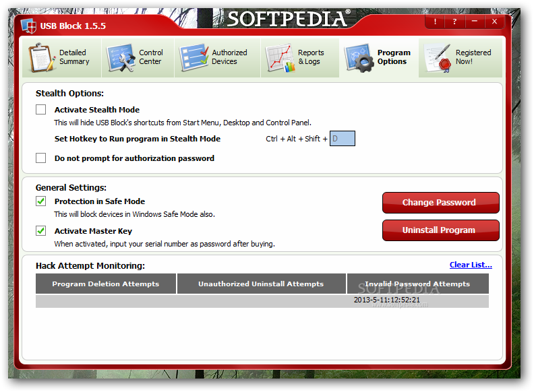Click the exclamation mark title bar button

pyautogui.click(x=435, y=22)
